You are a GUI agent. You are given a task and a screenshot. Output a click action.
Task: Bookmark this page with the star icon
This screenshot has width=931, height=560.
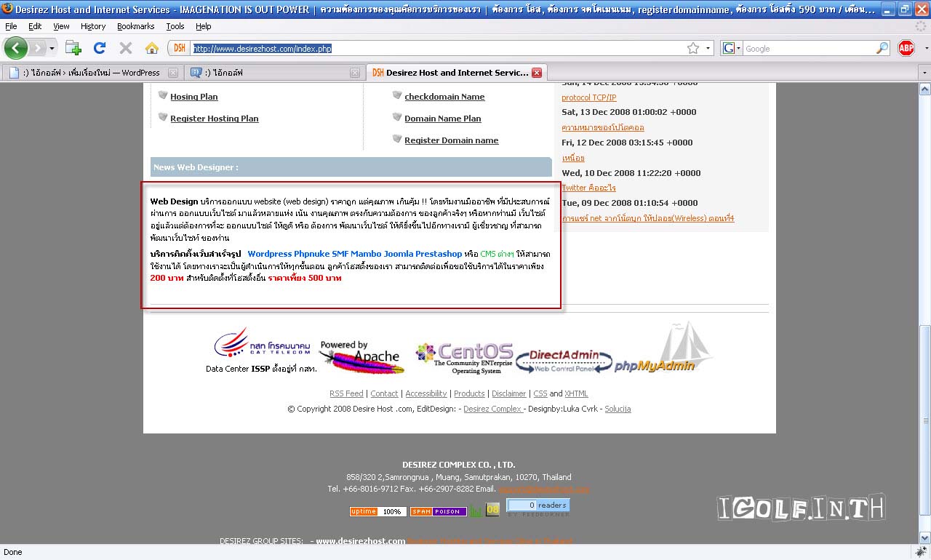pyautogui.click(x=693, y=48)
